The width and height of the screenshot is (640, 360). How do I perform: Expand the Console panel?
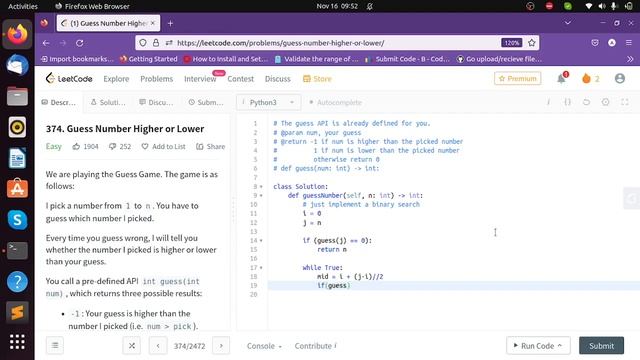(264, 346)
